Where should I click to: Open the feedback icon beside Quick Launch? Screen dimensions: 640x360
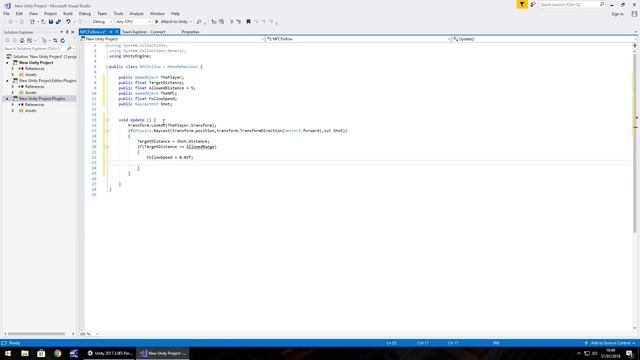pos(533,4)
